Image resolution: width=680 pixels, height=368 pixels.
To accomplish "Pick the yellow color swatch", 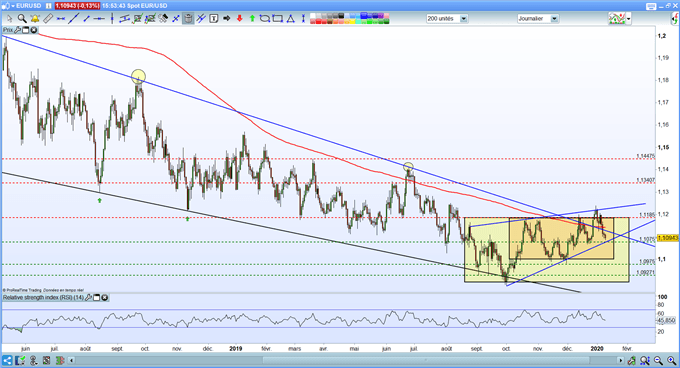I will (x=352, y=21).
